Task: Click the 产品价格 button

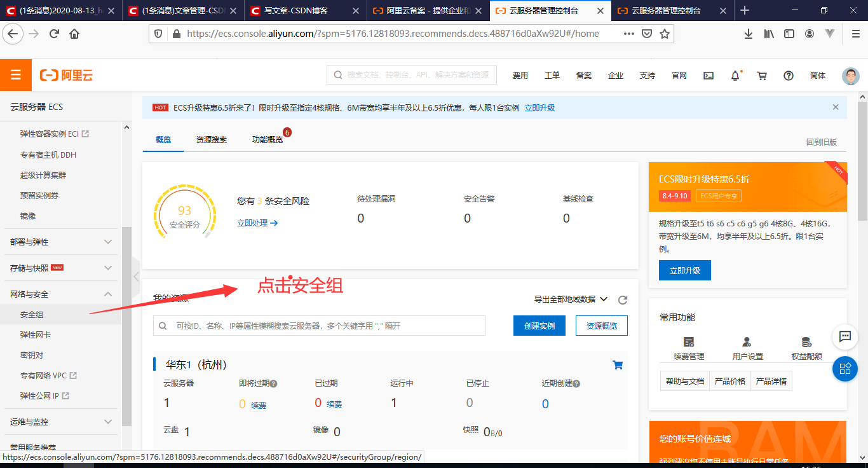Action: click(730, 382)
